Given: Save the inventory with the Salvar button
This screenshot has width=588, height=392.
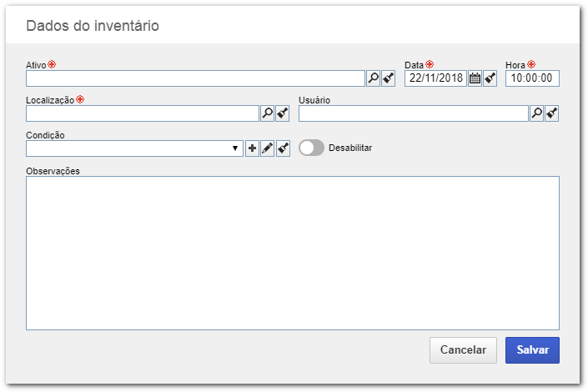Looking at the screenshot, I should click(x=532, y=350).
